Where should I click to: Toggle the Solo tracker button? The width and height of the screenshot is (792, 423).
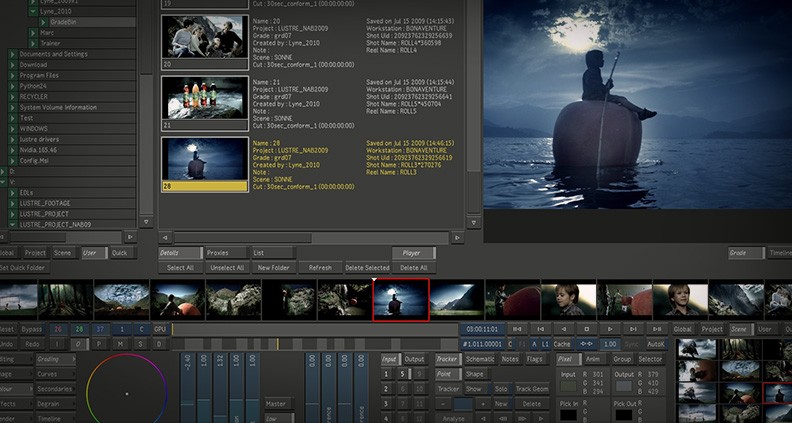501,389
